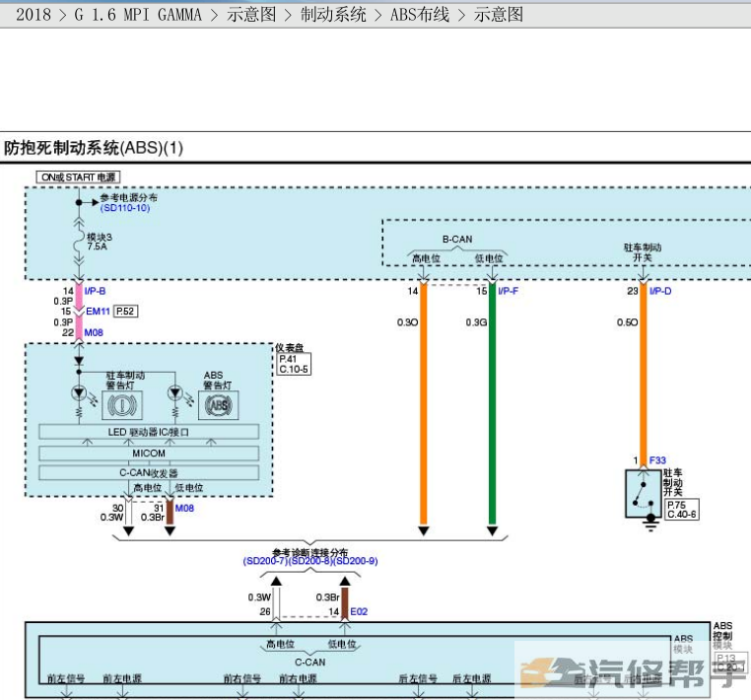
Task: Click the B-CAN label
Action: click(457, 239)
